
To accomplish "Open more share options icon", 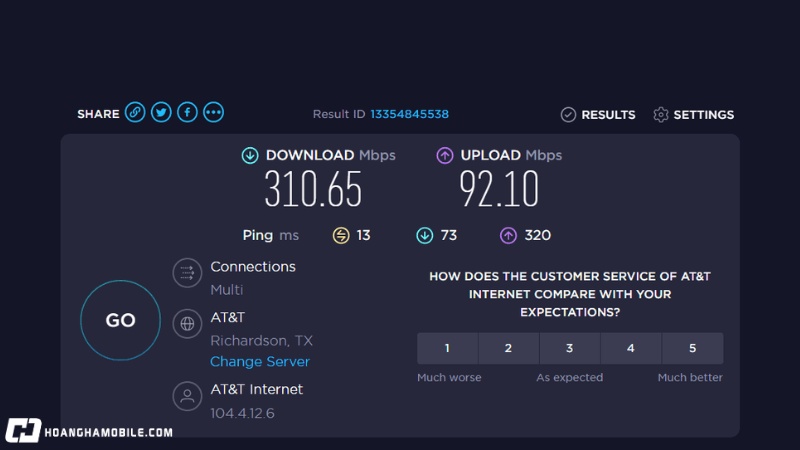I will coord(213,113).
